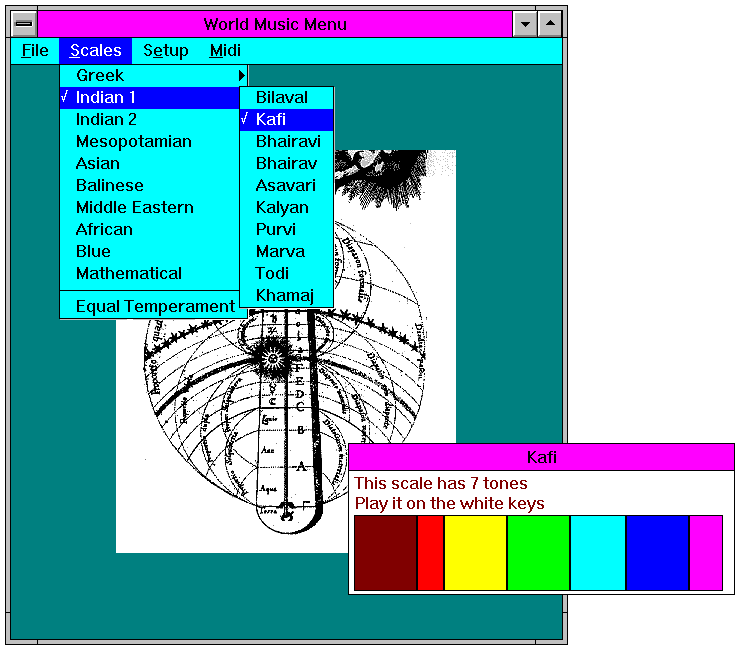Image resolution: width=749 pixels, height=653 pixels.
Task: Select the Kalyan scale
Action: point(287,207)
